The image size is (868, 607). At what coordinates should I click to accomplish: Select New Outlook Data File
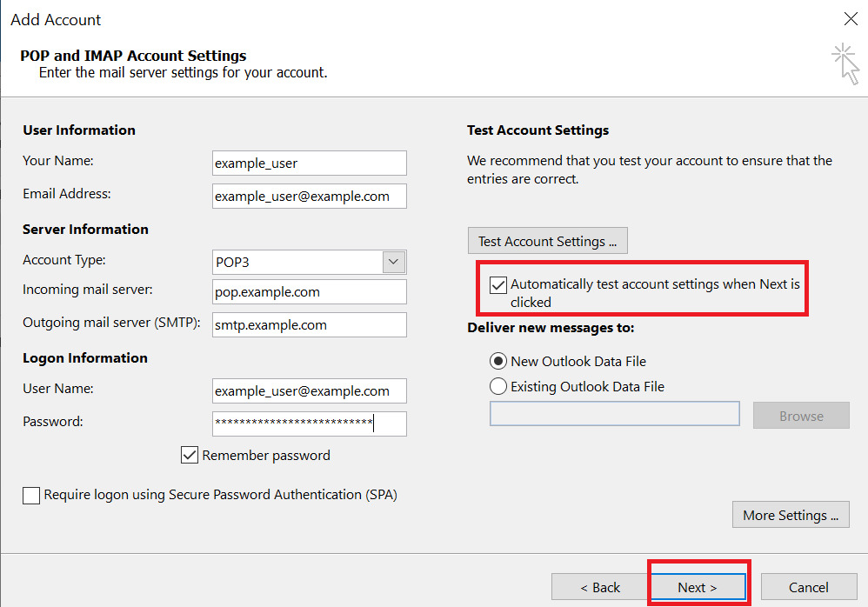pos(498,361)
